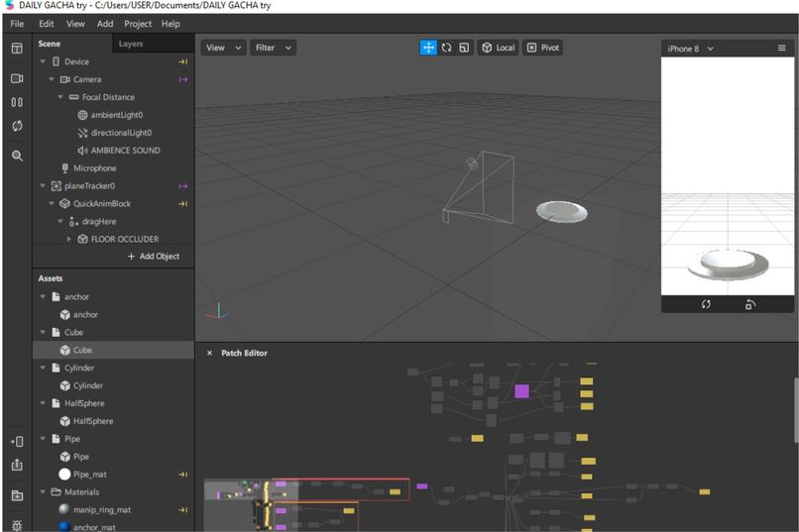The height and width of the screenshot is (532, 799).
Task: Open the simulator hamburger menu
Action: (x=782, y=48)
